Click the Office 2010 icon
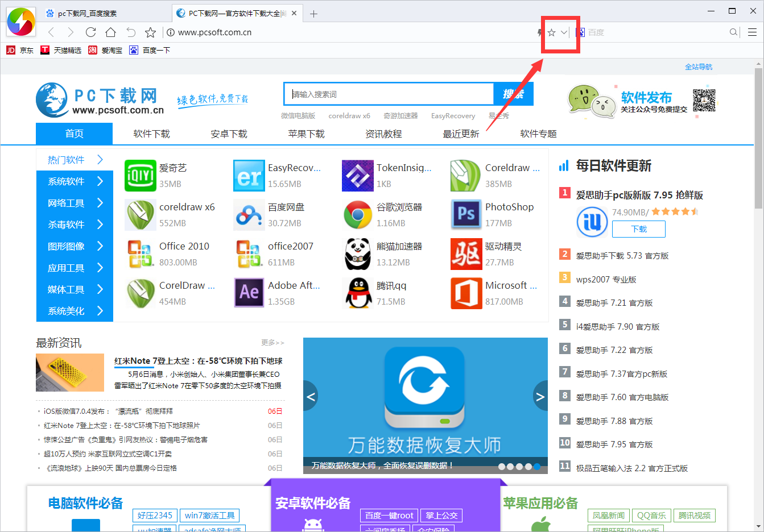 (140, 254)
